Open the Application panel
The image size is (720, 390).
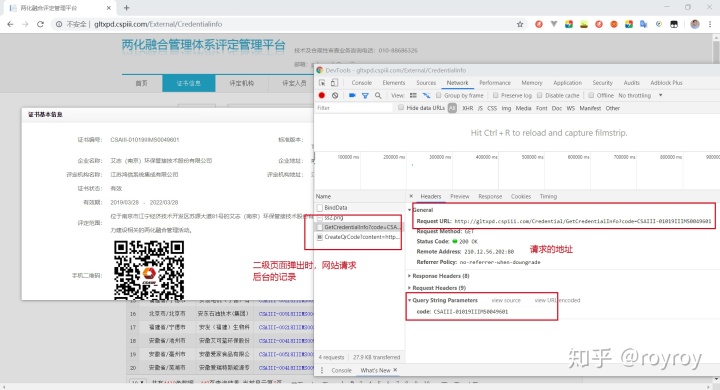568,83
